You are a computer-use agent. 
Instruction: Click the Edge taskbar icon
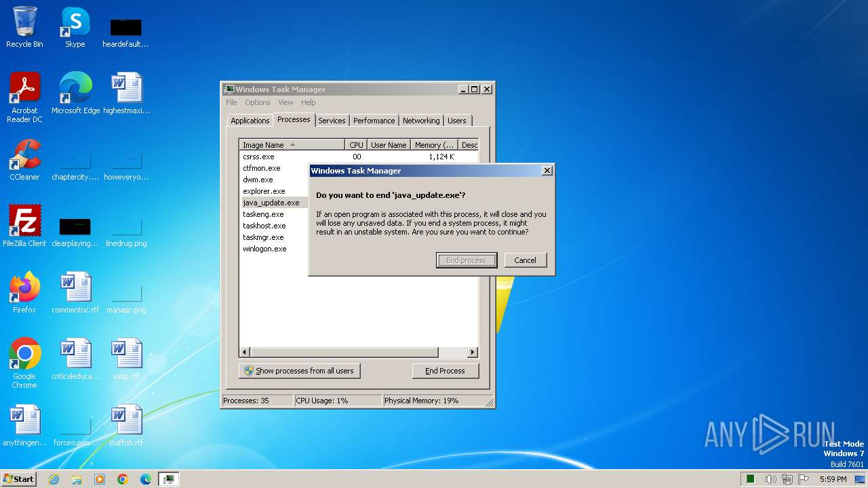click(x=146, y=479)
